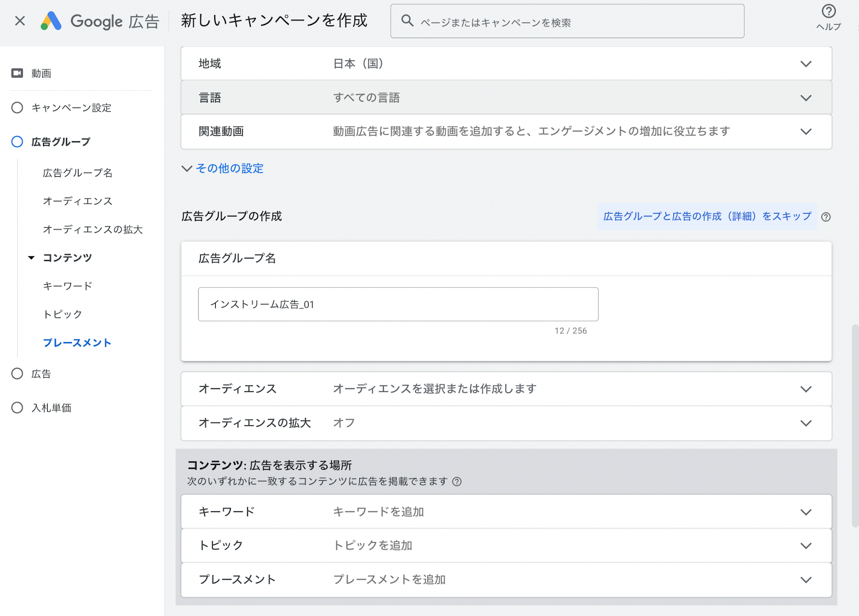The image size is (859, 616).
Task: Open 動画 in the left sidebar
Action: 41,74
